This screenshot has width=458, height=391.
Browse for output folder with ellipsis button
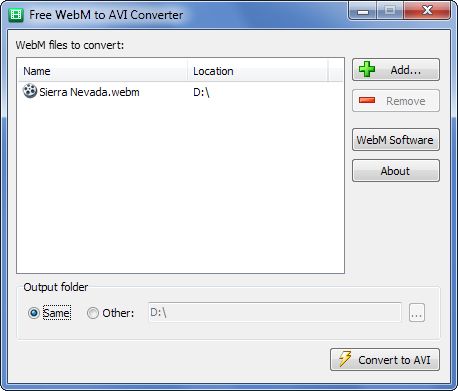click(x=417, y=313)
